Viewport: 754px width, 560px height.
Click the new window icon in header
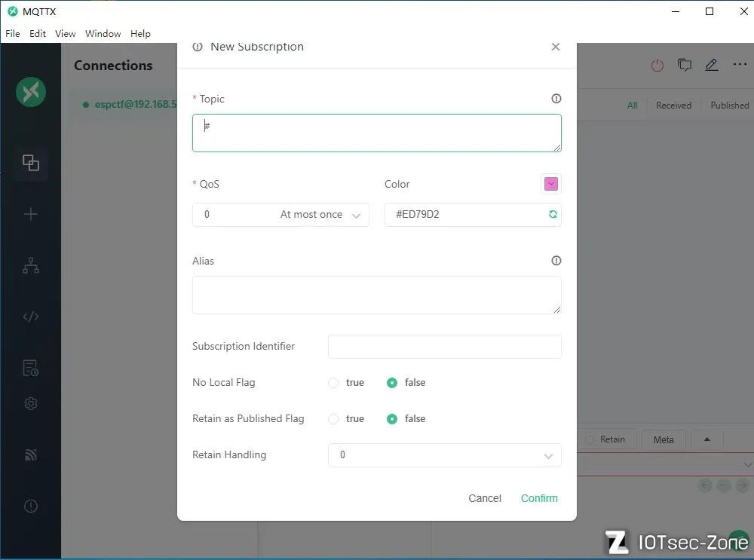685,64
